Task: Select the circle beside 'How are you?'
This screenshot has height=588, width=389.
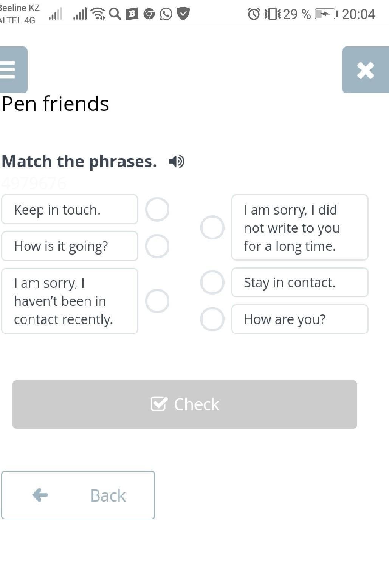Action: pyautogui.click(x=212, y=319)
